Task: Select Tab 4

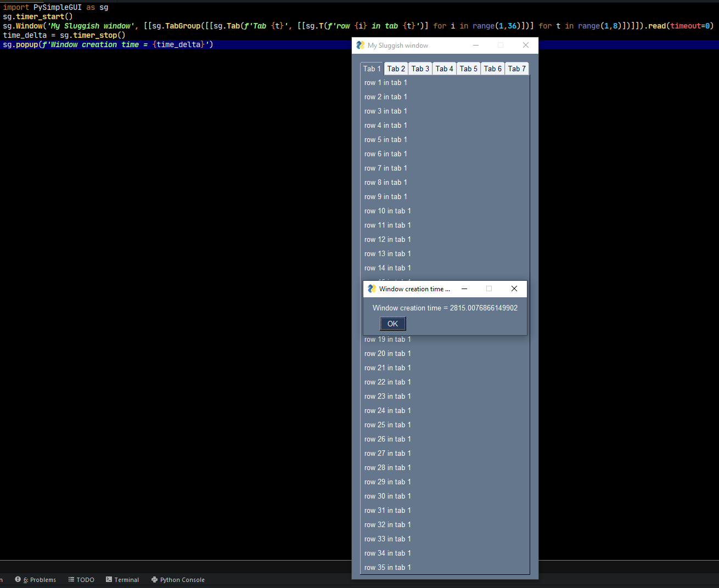Action: (444, 68)
